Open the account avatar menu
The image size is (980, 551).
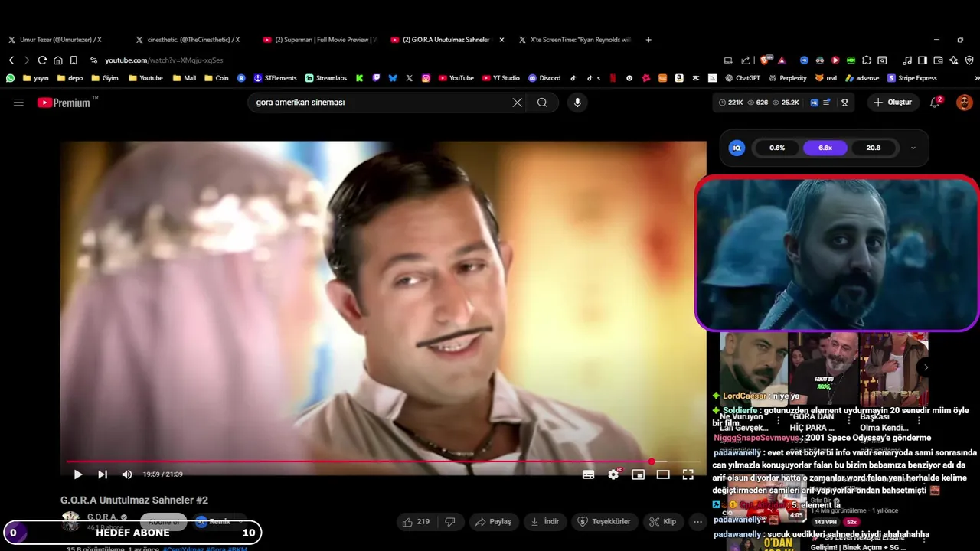coord(964,102)
